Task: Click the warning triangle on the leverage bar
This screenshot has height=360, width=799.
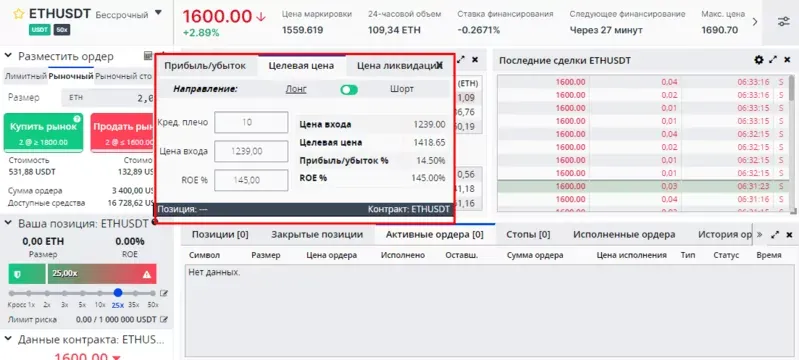Action: pyautogui.click(x=147, y=274)
